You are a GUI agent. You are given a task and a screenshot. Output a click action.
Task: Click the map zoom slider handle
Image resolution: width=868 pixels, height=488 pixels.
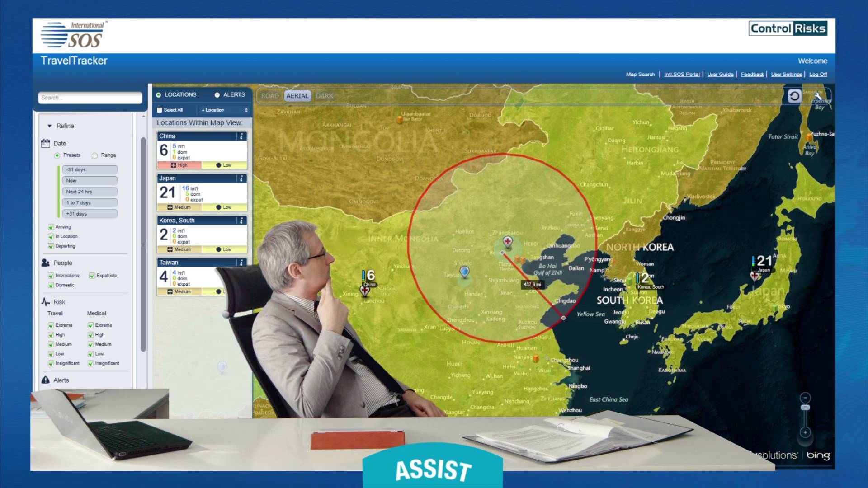(805, 408)
